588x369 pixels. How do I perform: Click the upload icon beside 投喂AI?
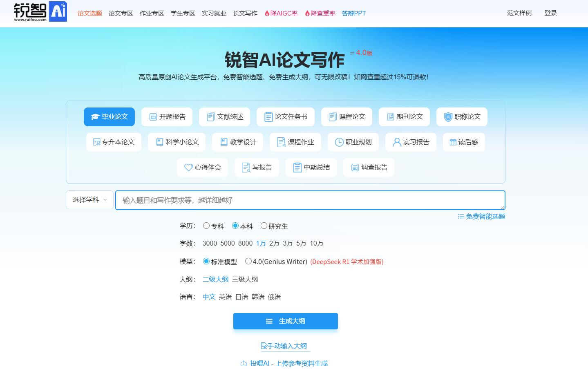244,363
